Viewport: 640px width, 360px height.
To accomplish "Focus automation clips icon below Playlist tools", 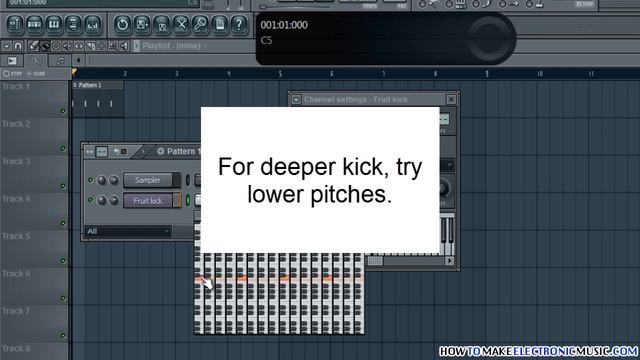I will pyautogui.click(x=36, y=61).
